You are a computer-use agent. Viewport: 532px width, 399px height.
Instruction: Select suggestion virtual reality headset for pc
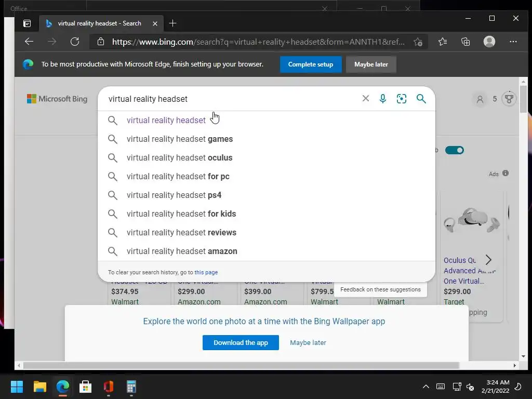pyautogui.click(x=267, y=177)
